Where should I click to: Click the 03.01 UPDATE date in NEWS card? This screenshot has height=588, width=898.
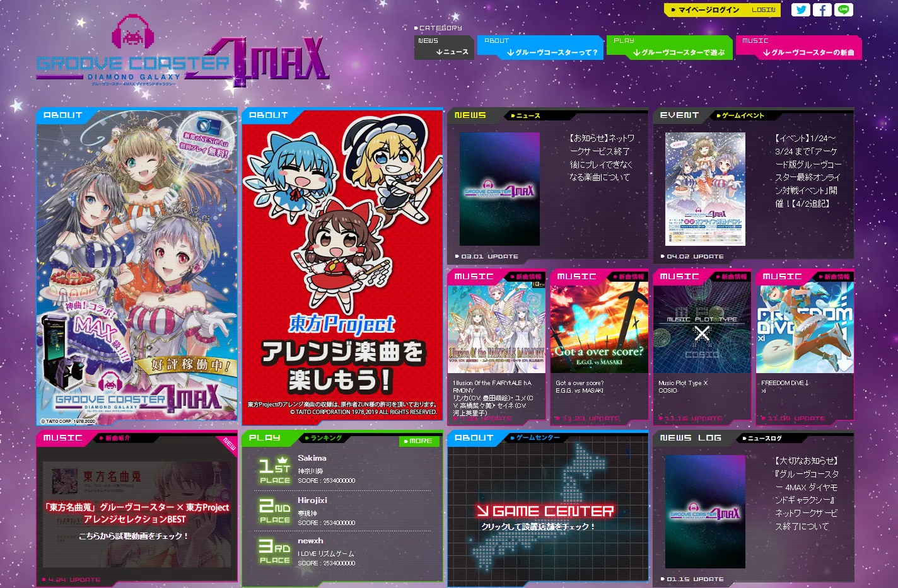pyautogui.click(x=486, y=257)
